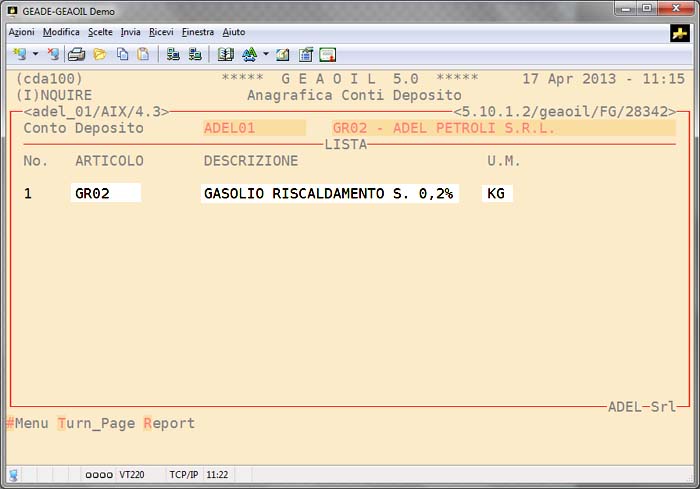The width and height of the screenshot is (700, 489).
Task: Click the GR02 articolo field
Action: coord(106,194)
